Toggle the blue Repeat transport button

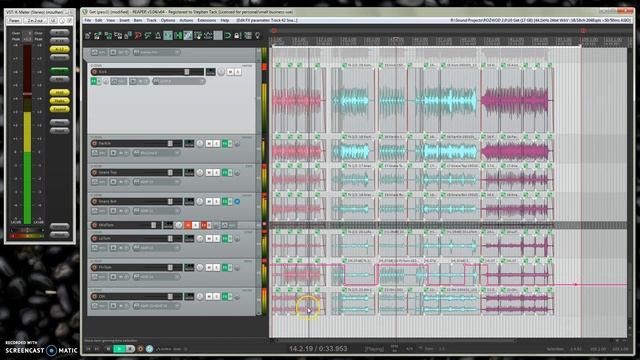[x=149, y=349]
